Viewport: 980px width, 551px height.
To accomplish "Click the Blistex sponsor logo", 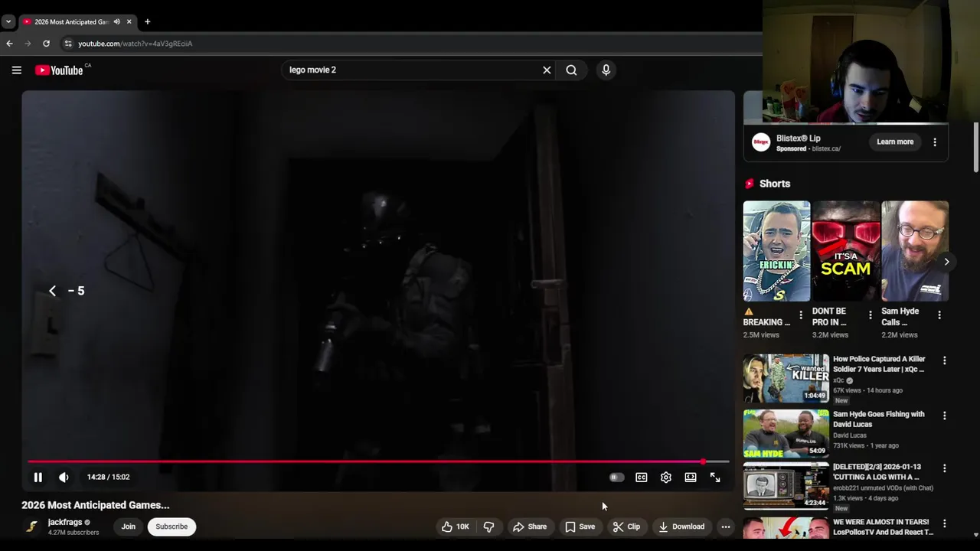I will (761, 142).
